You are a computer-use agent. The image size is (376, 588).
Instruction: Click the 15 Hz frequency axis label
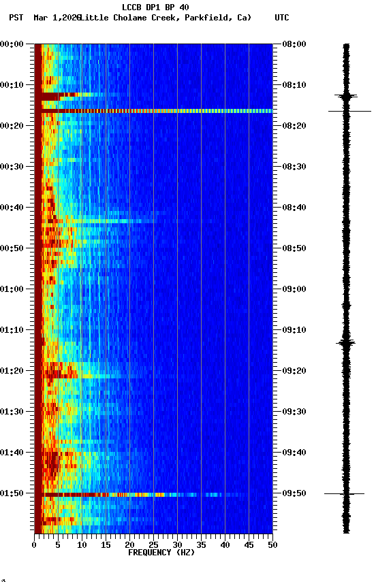coord(106,545)
